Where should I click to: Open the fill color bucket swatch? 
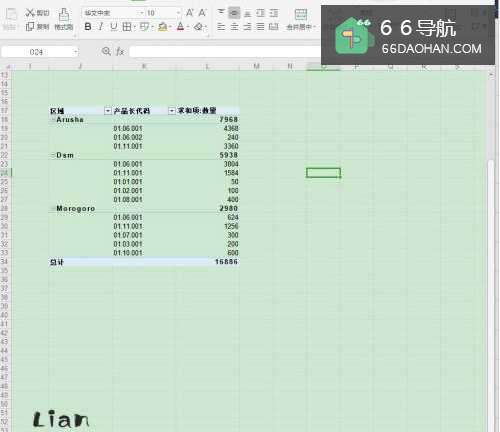click(163, 26)
